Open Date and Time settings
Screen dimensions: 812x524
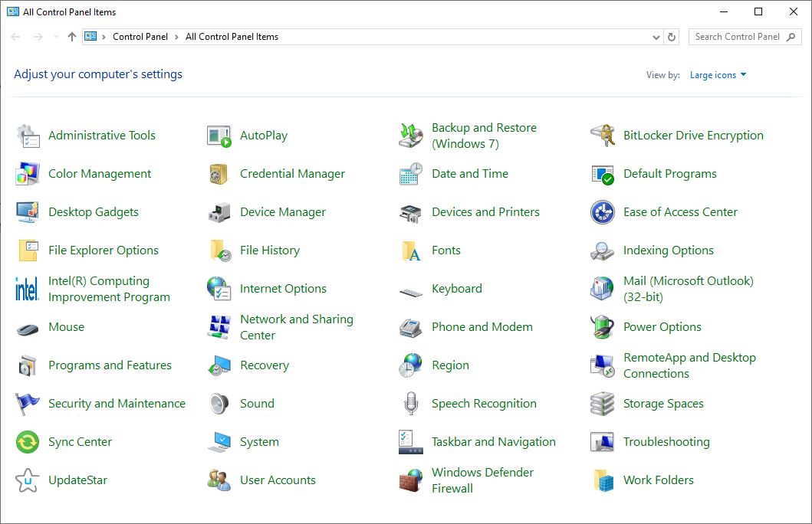(x=470, y=173)
